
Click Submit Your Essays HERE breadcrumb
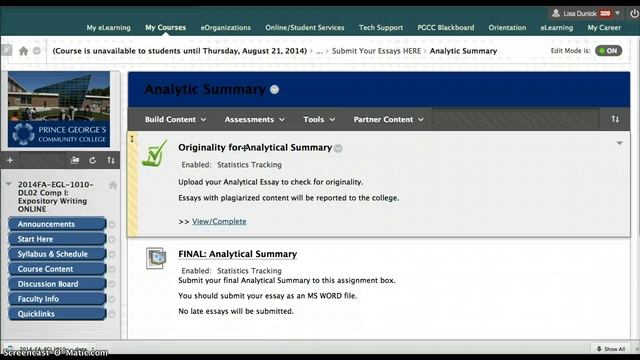pos(376,51)
